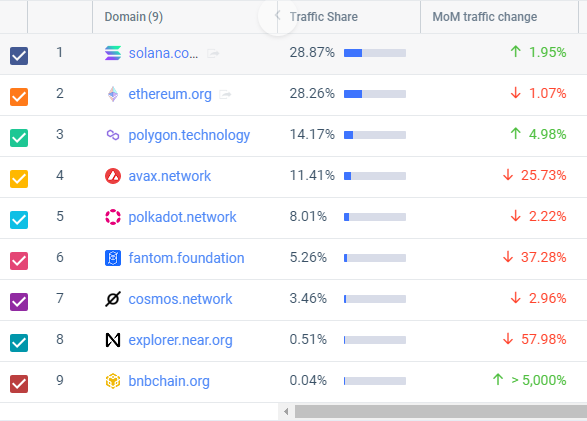Open the polygon.technology domain link
This screenshot has width=587, height=421.
pyautogui.click(x=189, y=135)
